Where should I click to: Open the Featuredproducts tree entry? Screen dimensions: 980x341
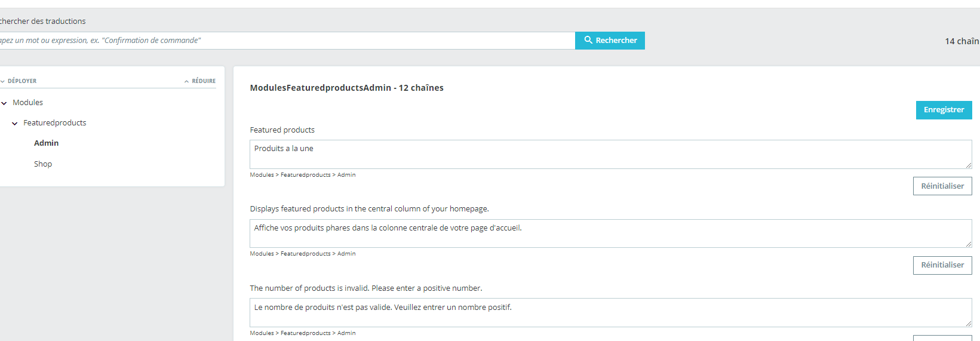[54, 123]
